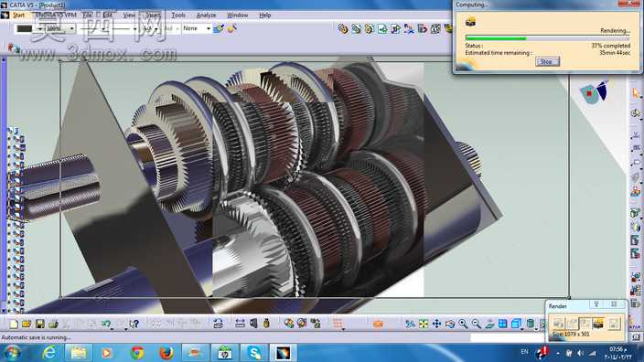Click the volume icon in system tray
644x362 pixels.
580,353
